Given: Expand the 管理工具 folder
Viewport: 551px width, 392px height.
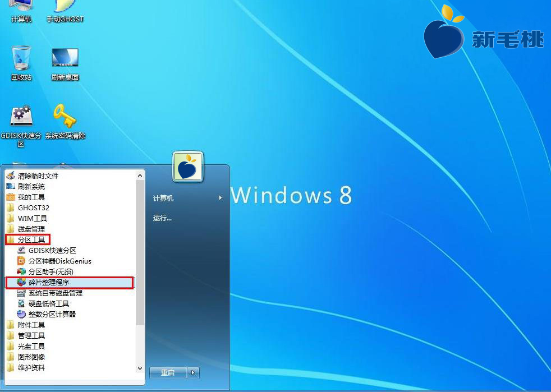Looking at the screenshot, I should [x=70, y=335].
